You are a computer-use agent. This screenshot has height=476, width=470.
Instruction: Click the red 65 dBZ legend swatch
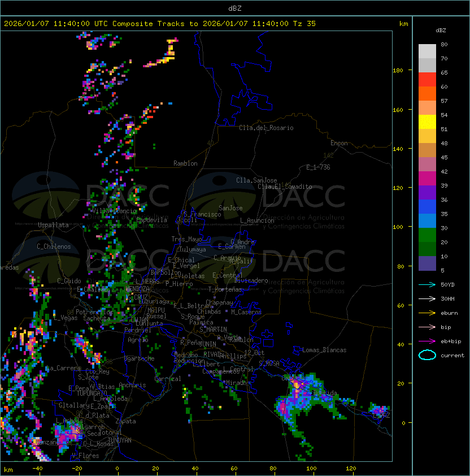click(427, 79)
